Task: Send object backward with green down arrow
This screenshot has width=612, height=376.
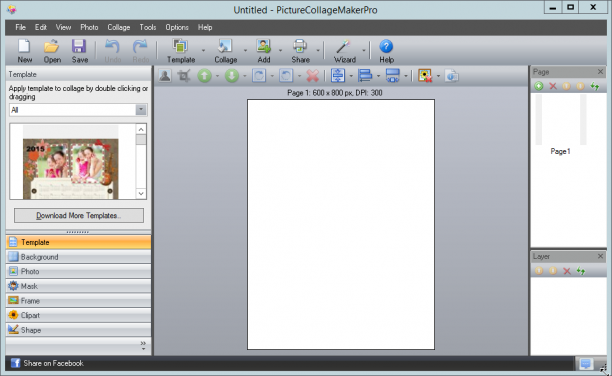Action: click(231, 75)
